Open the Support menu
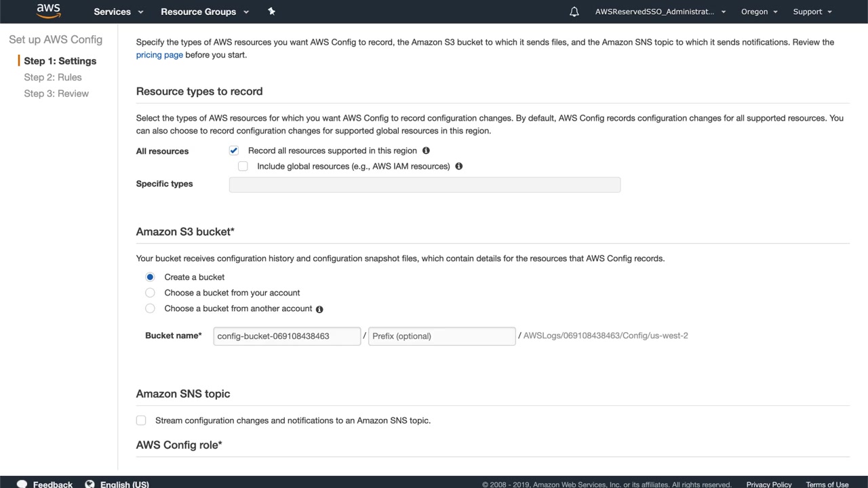This screenshot has width=868, height=488. click(x=812, y=12)
